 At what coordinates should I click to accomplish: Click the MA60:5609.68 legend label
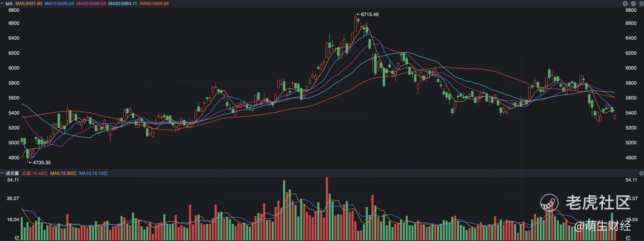click(x=154, y=4)
